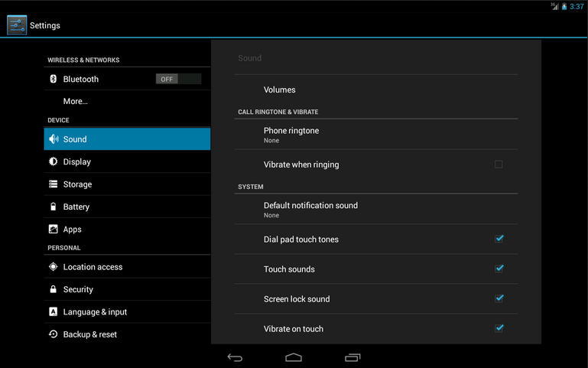Tap Vibrate when ringing label
The image size is (588, 368).
pos(301,164)
